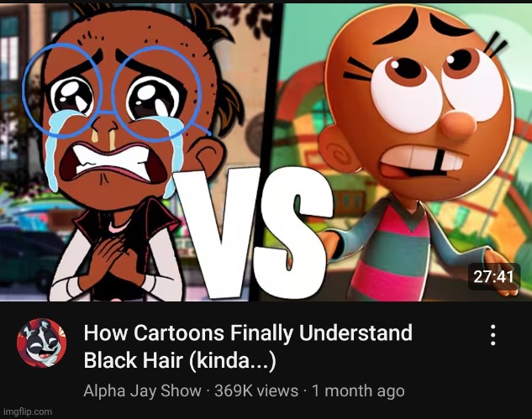The width and height of the screenshot is (532, 419).
Task: Go to the Alpha Jay Show channel name
Action: point(142,390)
